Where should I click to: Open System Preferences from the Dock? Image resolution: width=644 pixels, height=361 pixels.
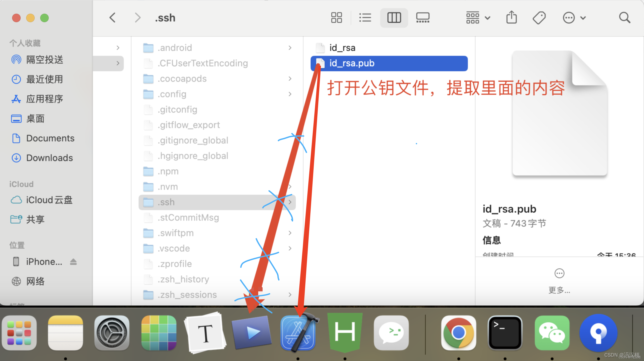[112, 333]
